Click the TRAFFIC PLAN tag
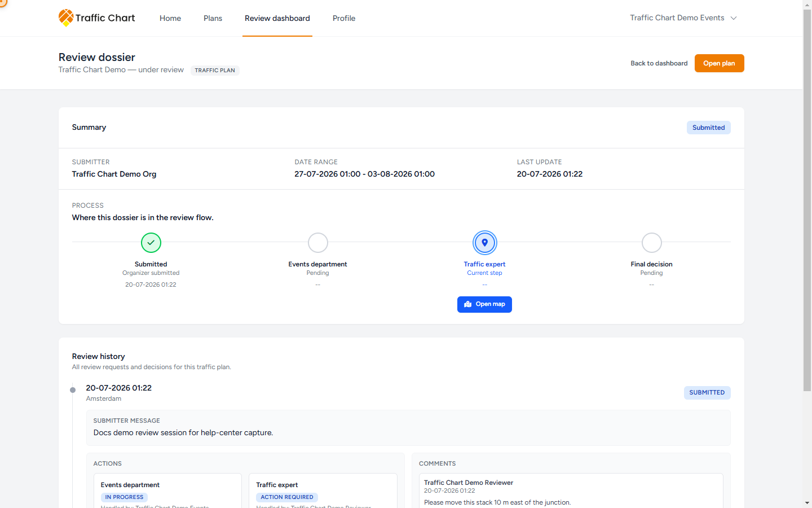 point(215,71)
